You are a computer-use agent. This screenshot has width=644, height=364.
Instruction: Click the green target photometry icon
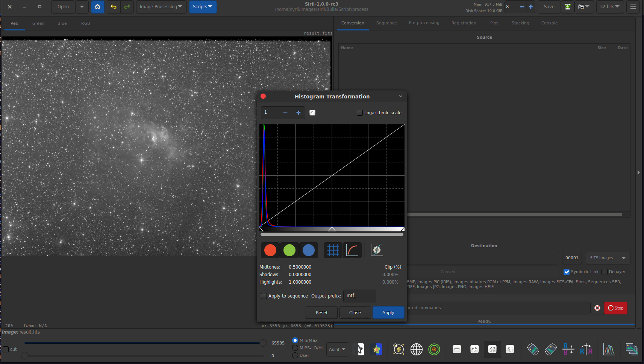434,349
